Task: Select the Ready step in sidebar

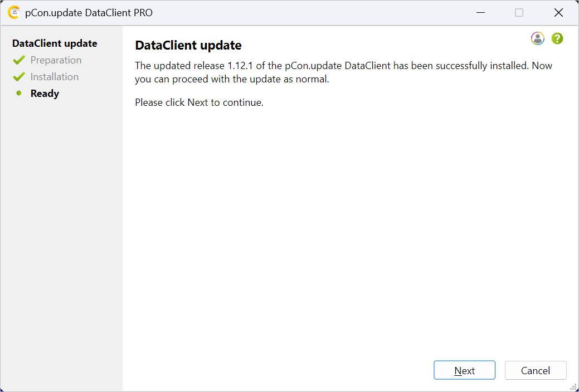Action: (x=45, y=94)
